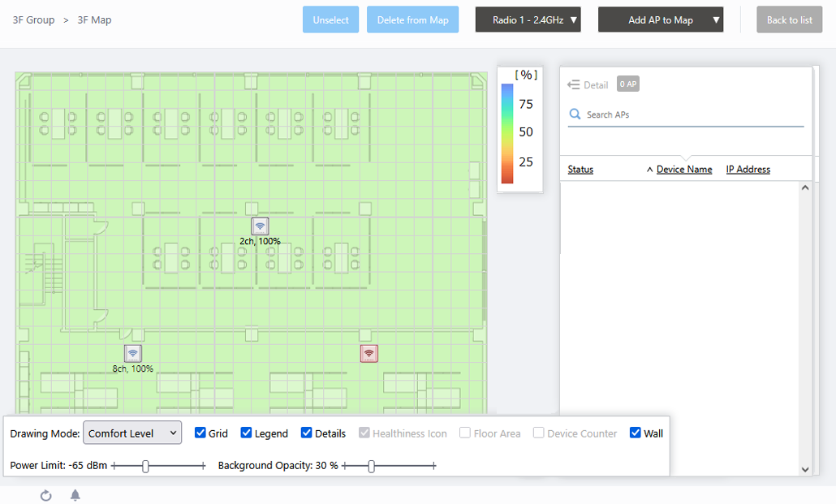Open the notification bell icon
Viewport: 836px width, 504px height.
tap(75, 495)
